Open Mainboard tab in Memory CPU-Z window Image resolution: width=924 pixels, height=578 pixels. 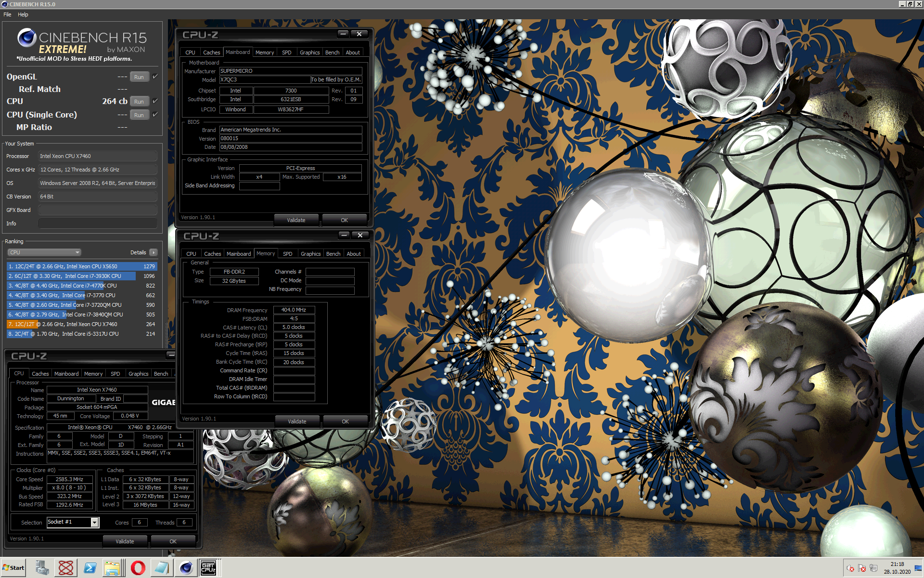tap(239, 254)
